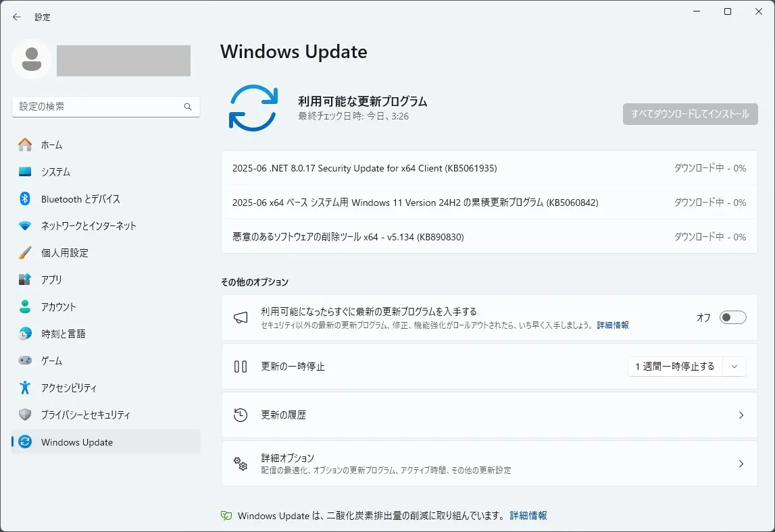Viewport: 775px width, 532px height.
Task: Select 時刻と言語 category
Action: point(106,334)
